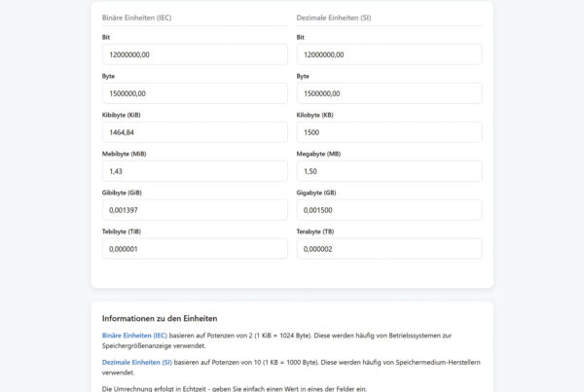Follow the blue Dezimale Einheiten (SI) link
The height and width of the screenshot is (392, 584).
pos(137,362)
